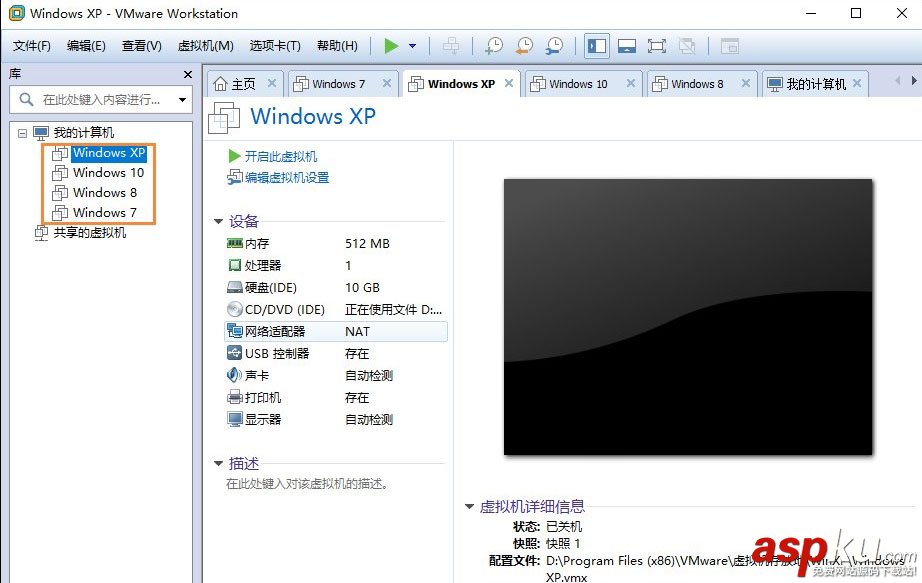Click the library search input field

click(100, 99)
